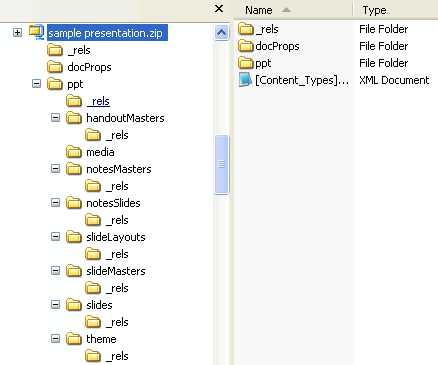Select the [Content_Types] file name
Screen dimensions: 438x365
click(302, 80)
